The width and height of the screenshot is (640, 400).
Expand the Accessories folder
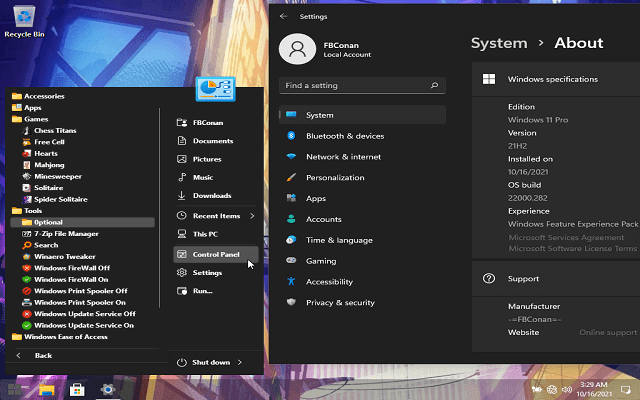(38, 96)
